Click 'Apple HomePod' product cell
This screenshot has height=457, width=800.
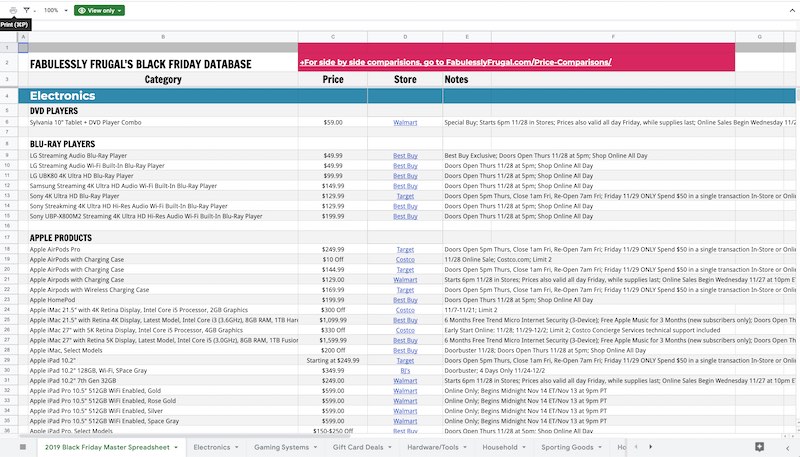[x=163, y=300]
